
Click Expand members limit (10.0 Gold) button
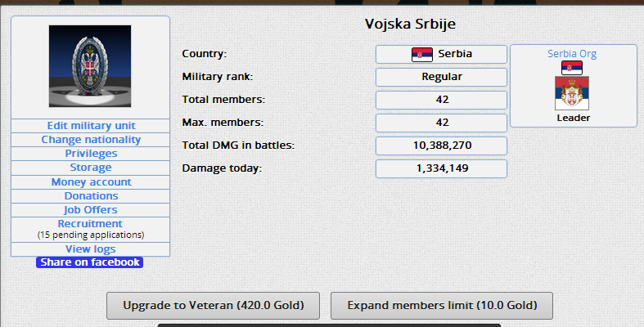442,306
